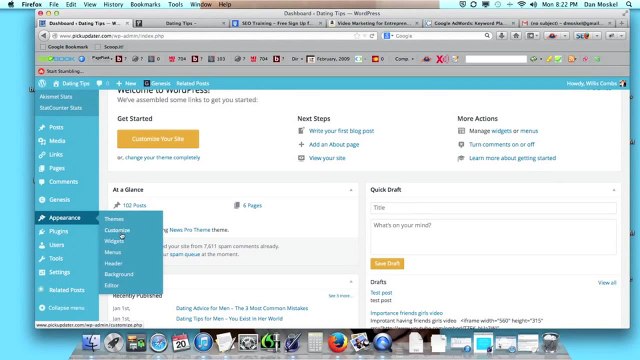Open the Links sidebar item

click(56, 155)
